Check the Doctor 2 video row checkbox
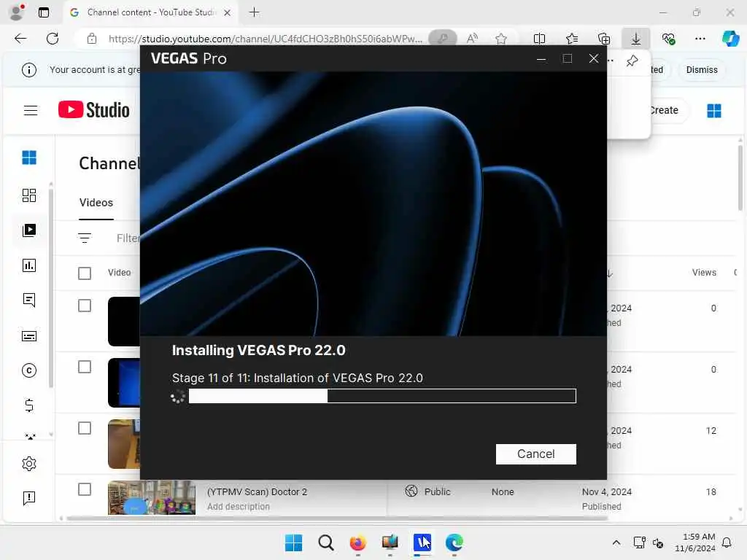 [x=85, y=489]
